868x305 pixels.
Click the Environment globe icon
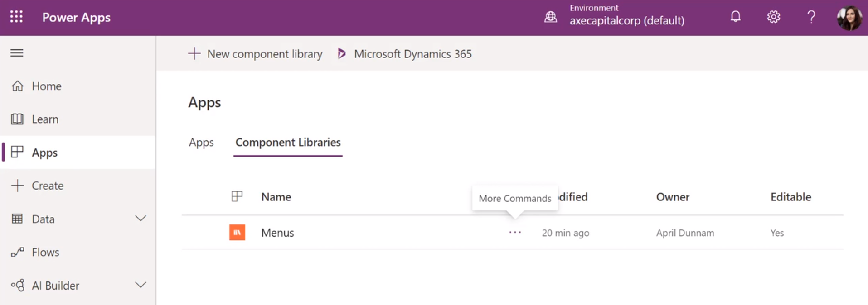551,17
